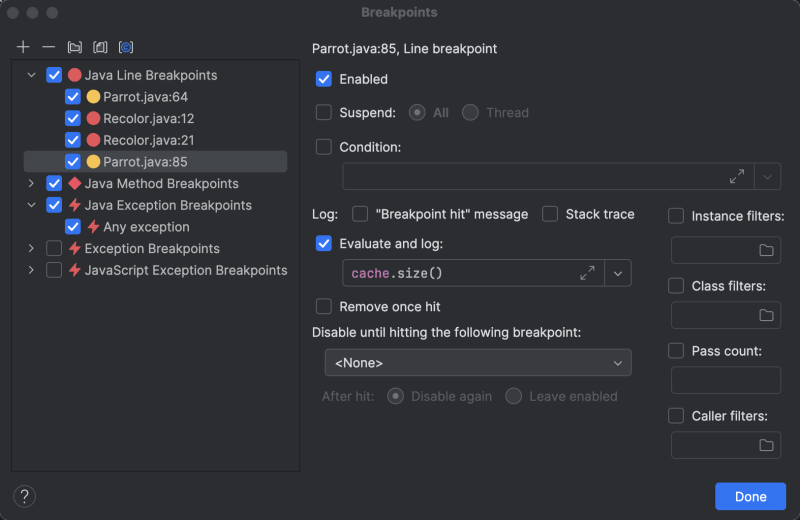Browse Instance filters folder icon
The image size is (800, 520).
click(767, 250)
